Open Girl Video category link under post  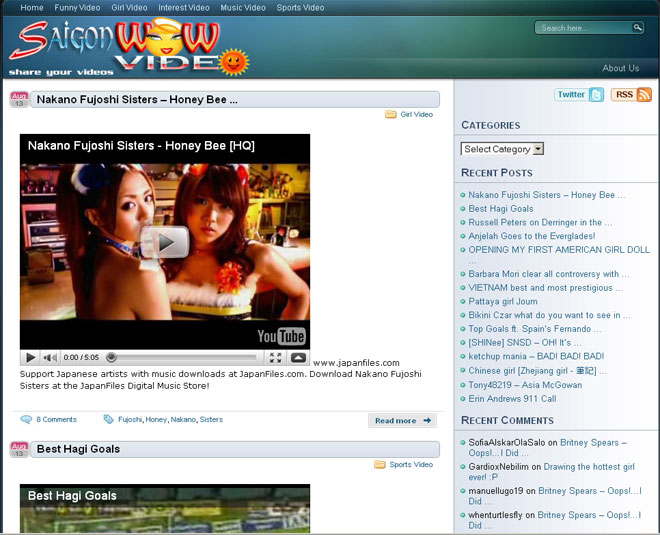pos(416,114)
